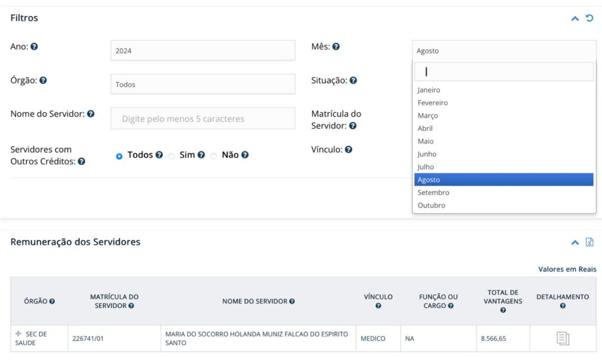The height and width of the screenshot is (364, 602).
Task: Click help icon next to Ano
Action: click(x=34, y=46)
